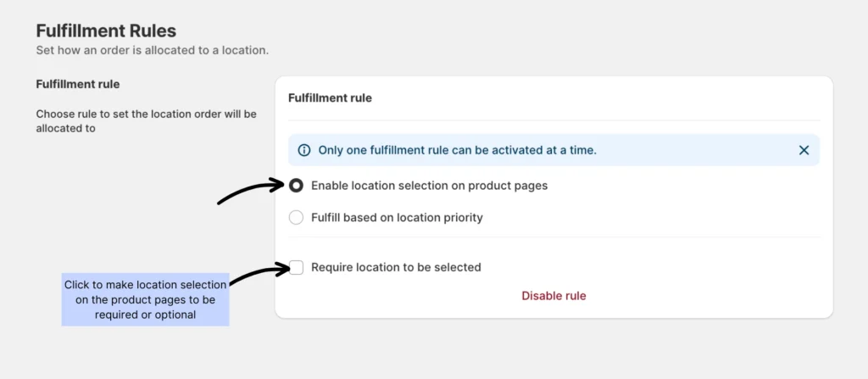Click the arrow pointing to the enabled radio button
Viewport: 868px width, 379px height.
250,191
